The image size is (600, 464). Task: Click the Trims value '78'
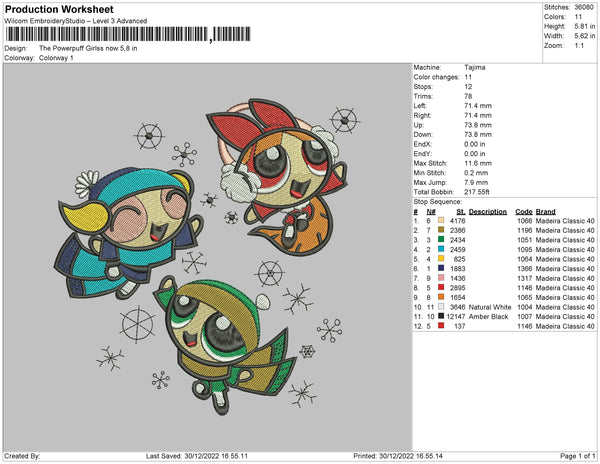coord(468,96)
